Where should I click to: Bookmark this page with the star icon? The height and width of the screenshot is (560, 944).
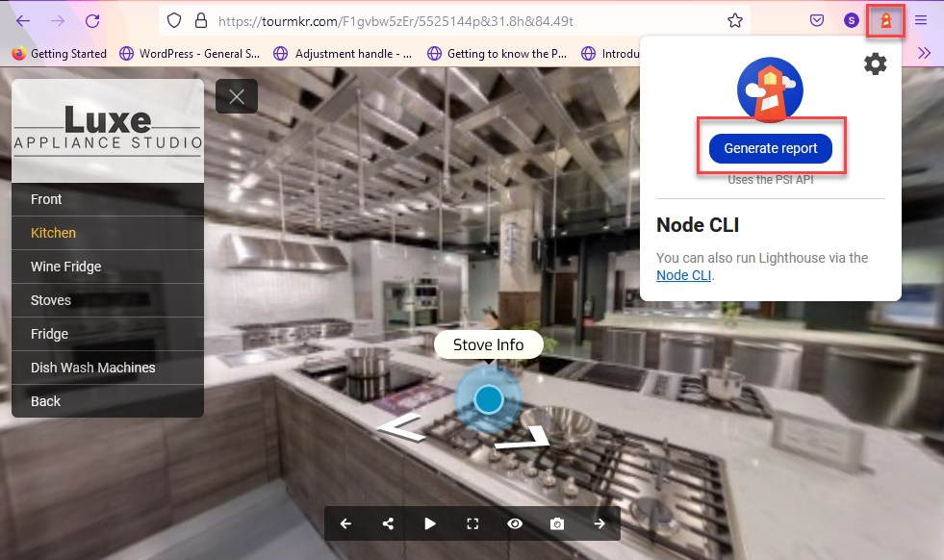point(735,21)
